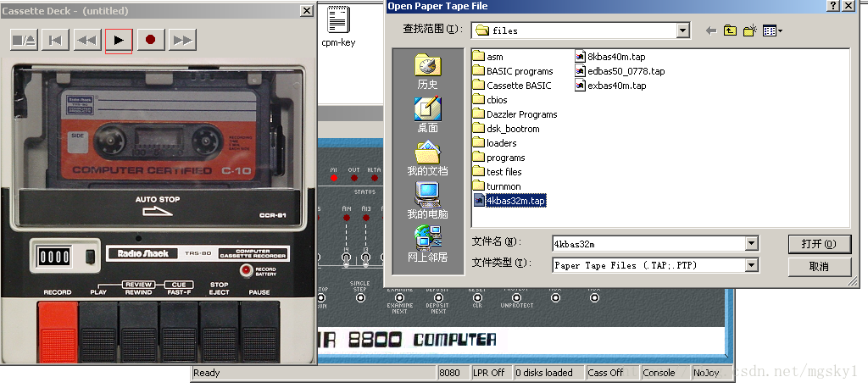Go up one folder level icon
Screen dimensions: 868x388
[730, 30]
